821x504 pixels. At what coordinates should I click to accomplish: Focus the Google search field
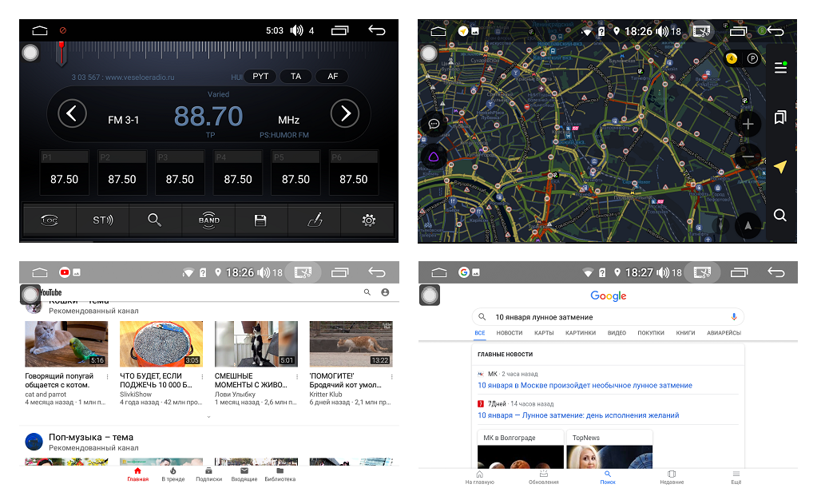click(608, 317)
